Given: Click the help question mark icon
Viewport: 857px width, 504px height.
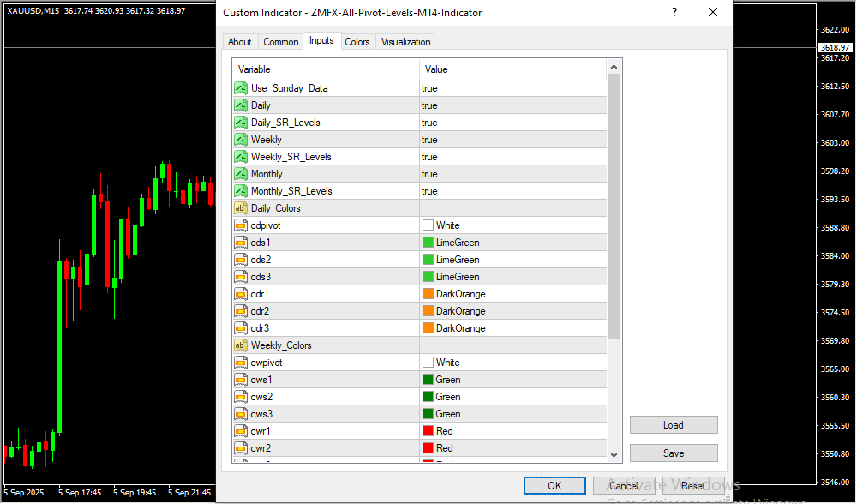Looking at the screenshot, I should coord(674,13).
